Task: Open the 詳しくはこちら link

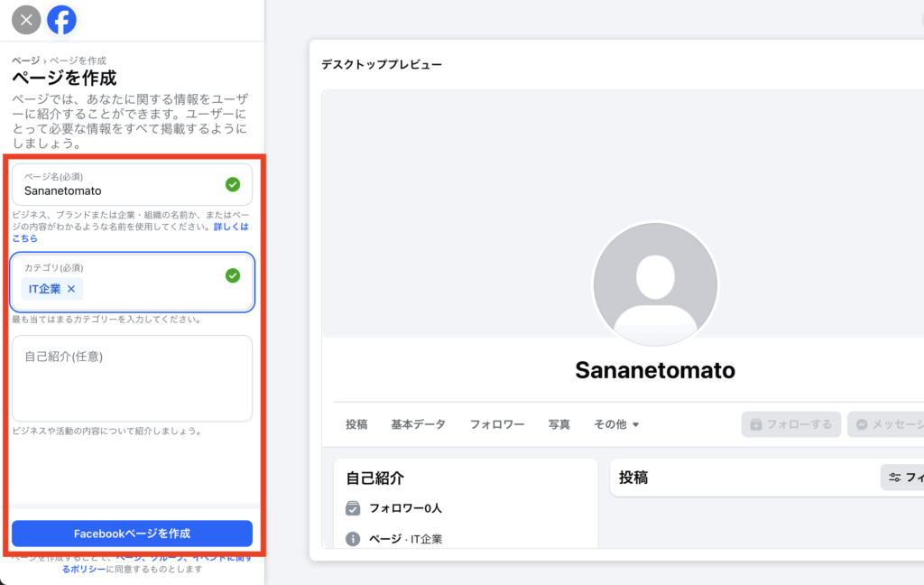Action: click(231, 227)
